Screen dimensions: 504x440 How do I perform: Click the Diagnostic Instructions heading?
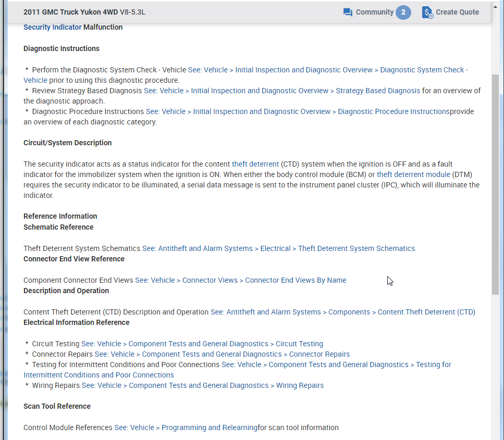click(62, 48)
